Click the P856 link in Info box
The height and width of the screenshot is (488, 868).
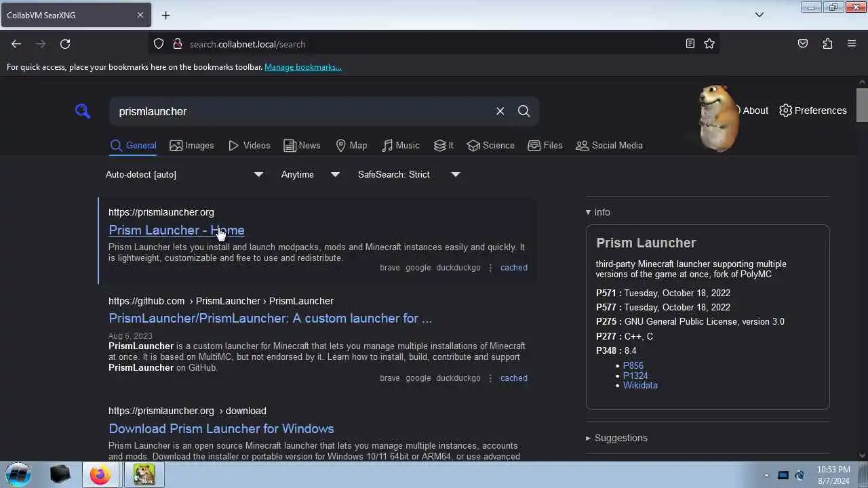click(x=633, y=365)
